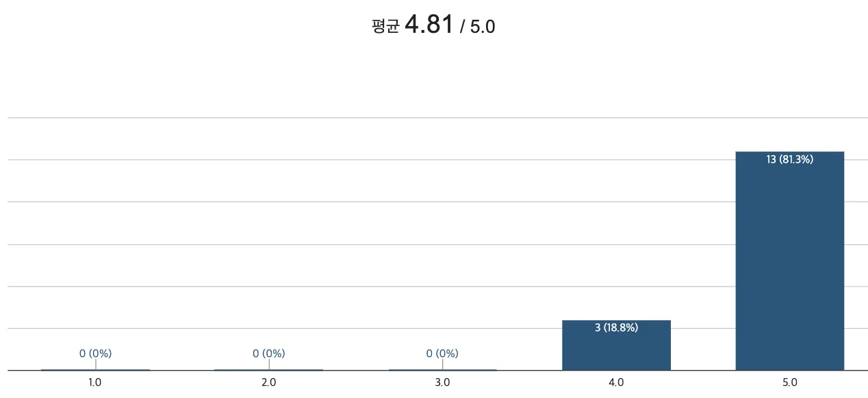Click the 평균 label text
This screenshot has width=868, height=398.
385,27
